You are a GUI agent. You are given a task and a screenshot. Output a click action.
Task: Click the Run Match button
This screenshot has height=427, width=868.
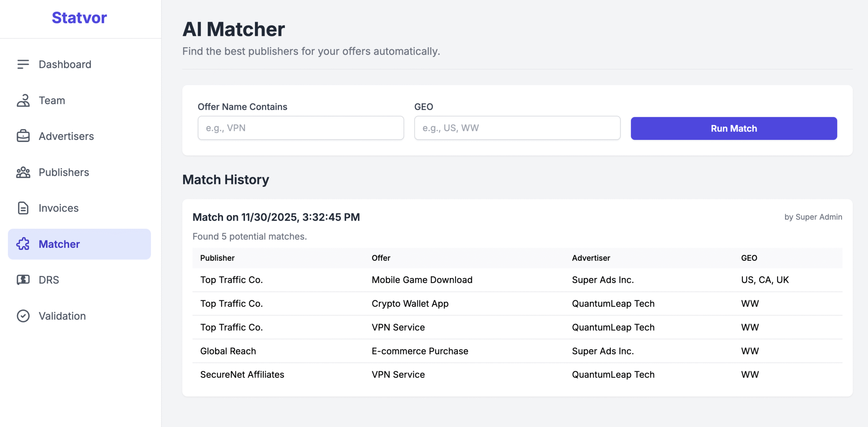tap(733, 128)
